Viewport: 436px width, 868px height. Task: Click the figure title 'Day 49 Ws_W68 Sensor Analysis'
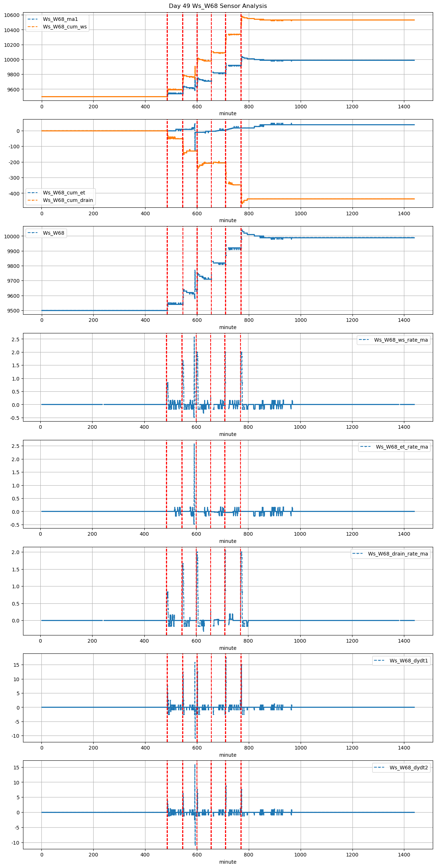(218, 6)
